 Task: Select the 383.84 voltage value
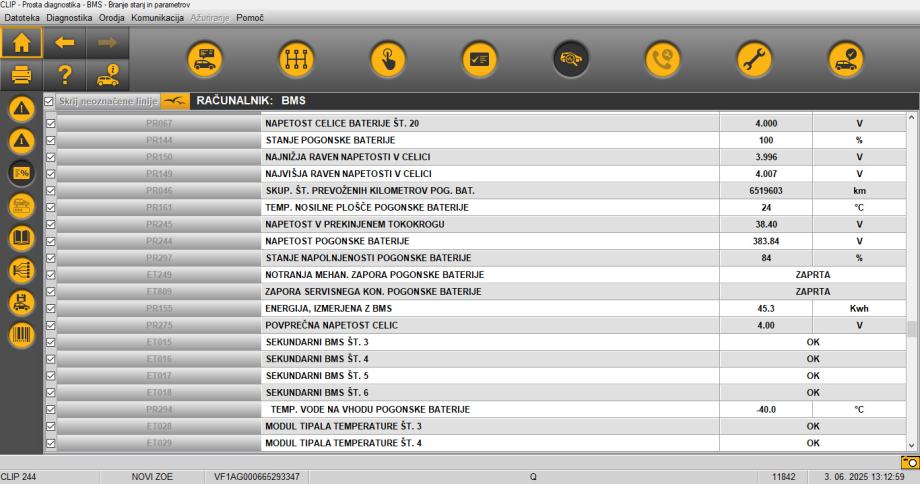point(766,241)
